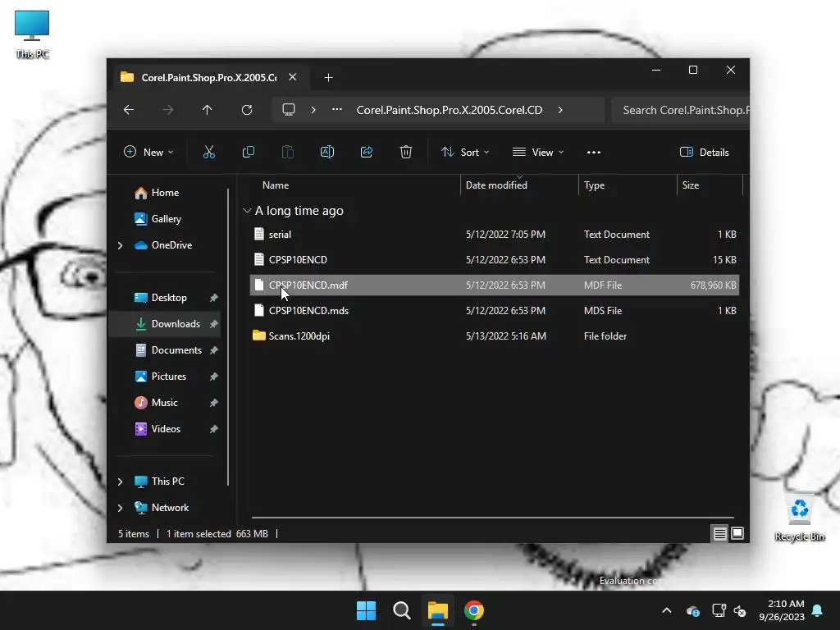
Task: Open the This PC desktop icon
Action: tap(32, 34)
